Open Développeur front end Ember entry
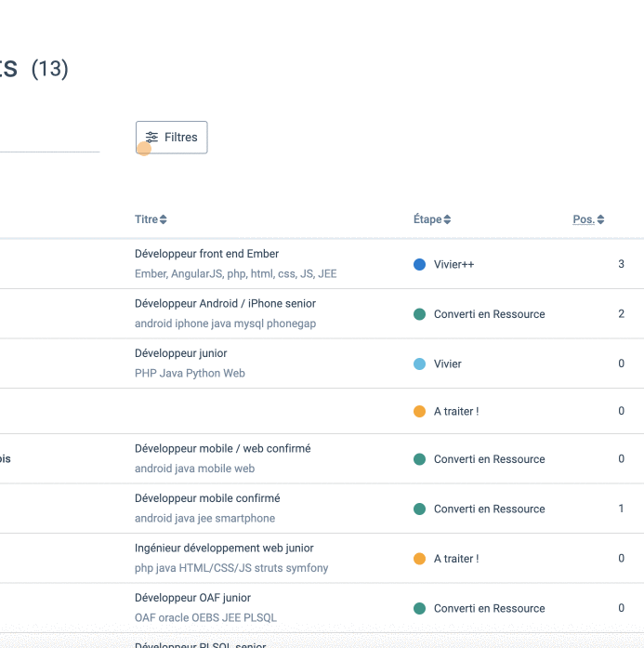The image size is (644, 648). point(206,254)
